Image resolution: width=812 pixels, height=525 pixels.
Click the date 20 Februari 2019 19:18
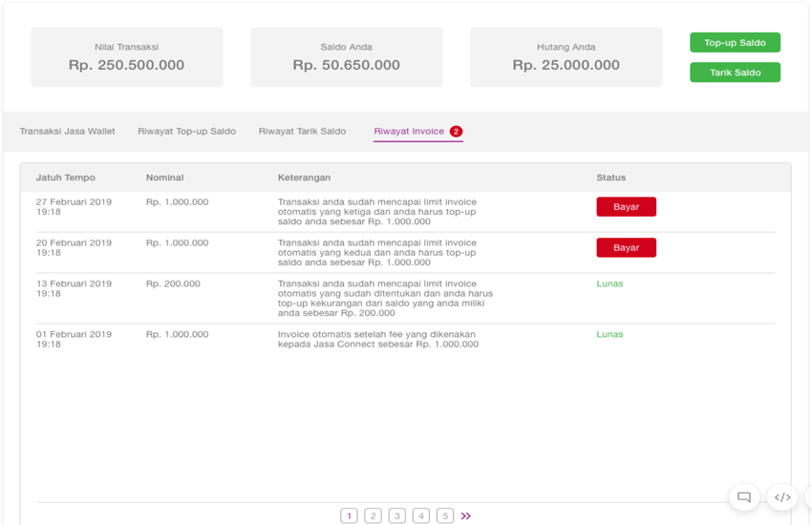[74, 248]
